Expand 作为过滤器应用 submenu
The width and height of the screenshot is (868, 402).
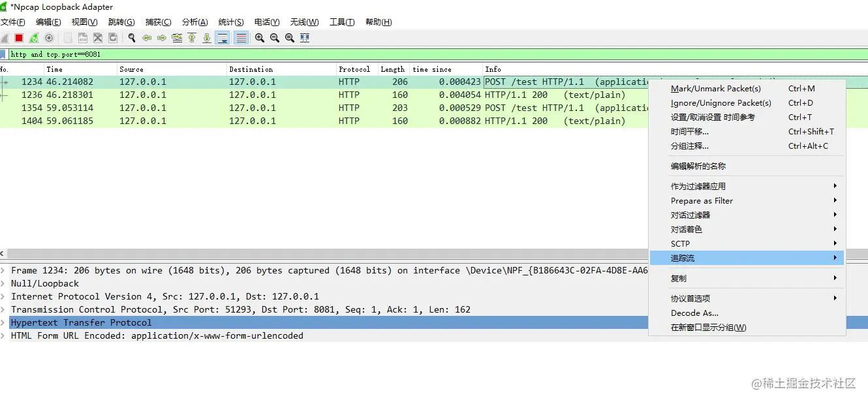coord(747,187)
